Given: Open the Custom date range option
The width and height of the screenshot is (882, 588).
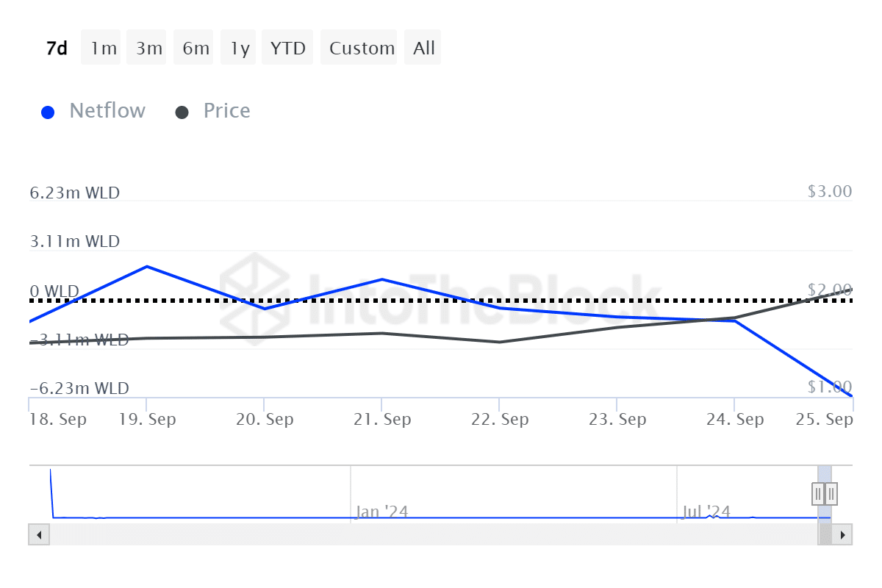Looking at the screenshot, I should (359, 47).
